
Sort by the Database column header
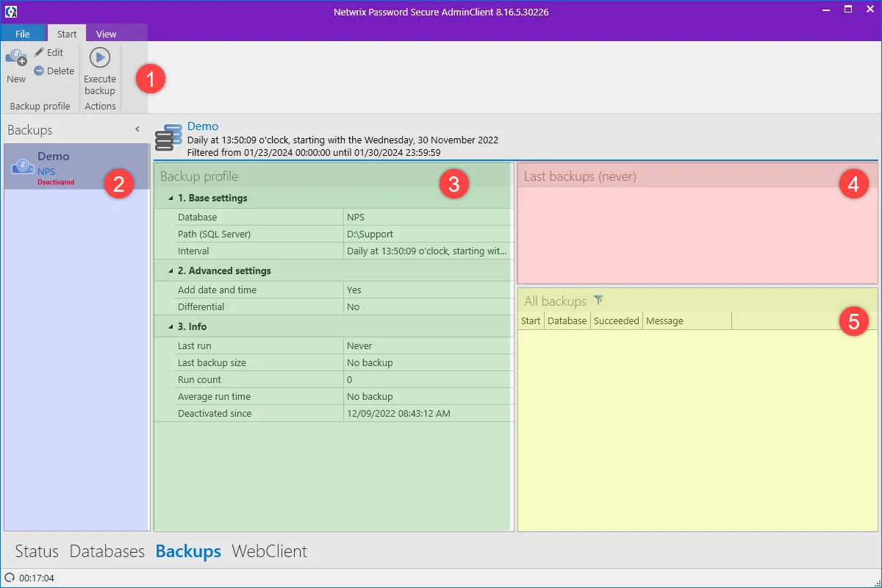point(567,321)
